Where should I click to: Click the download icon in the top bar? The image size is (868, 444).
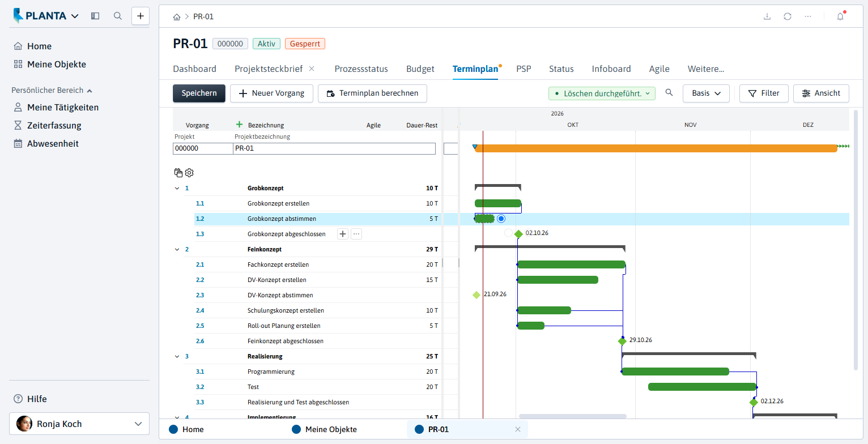coord(767,16)
